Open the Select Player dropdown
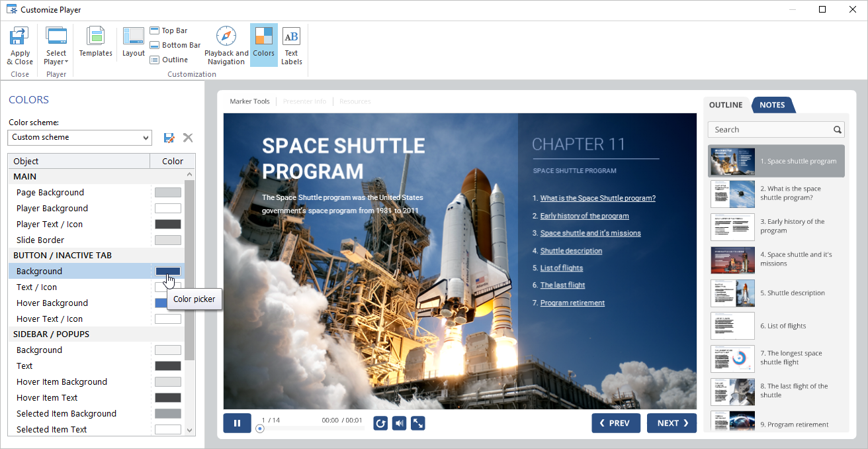868x449 pixels. (56, 45)
